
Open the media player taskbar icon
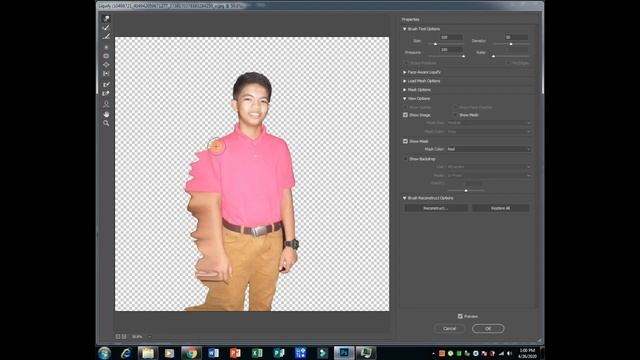click(169, 353)
